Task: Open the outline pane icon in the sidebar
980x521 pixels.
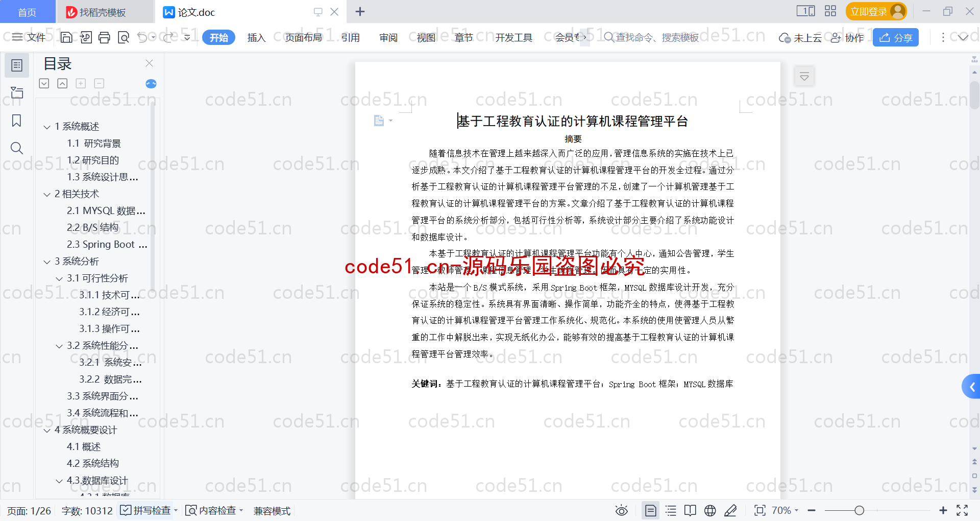Action: 17,65
